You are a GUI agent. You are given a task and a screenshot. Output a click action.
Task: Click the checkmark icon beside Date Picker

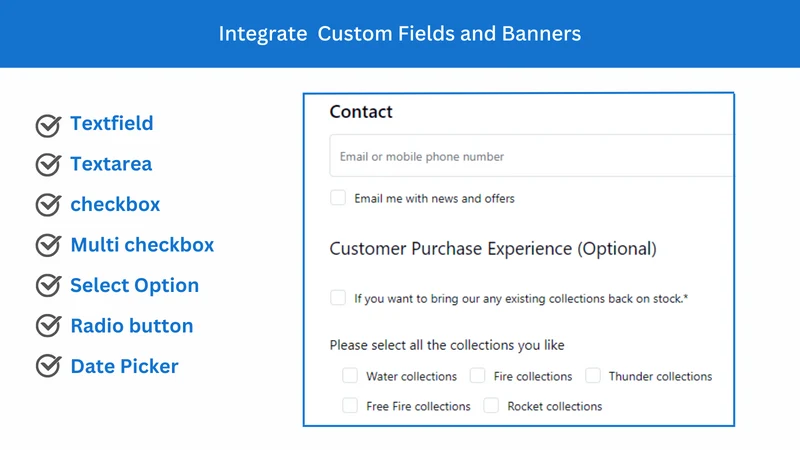tap(48, 366)
